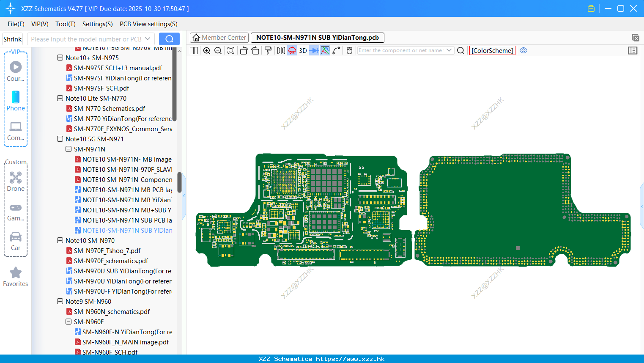Click the blue model search button
Image resolution: width=644 pixels, height=363 pixels.
pyautogui.click(x=169, y=39)
